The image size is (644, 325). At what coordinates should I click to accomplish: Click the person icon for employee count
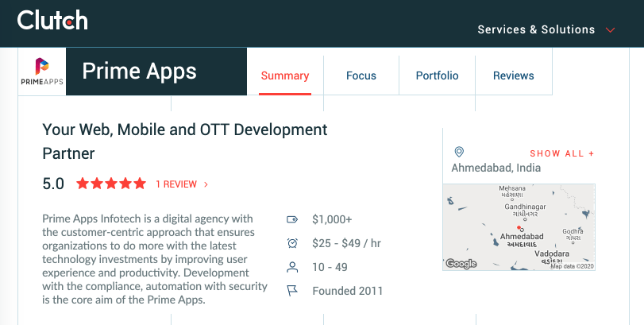(292, 267)
